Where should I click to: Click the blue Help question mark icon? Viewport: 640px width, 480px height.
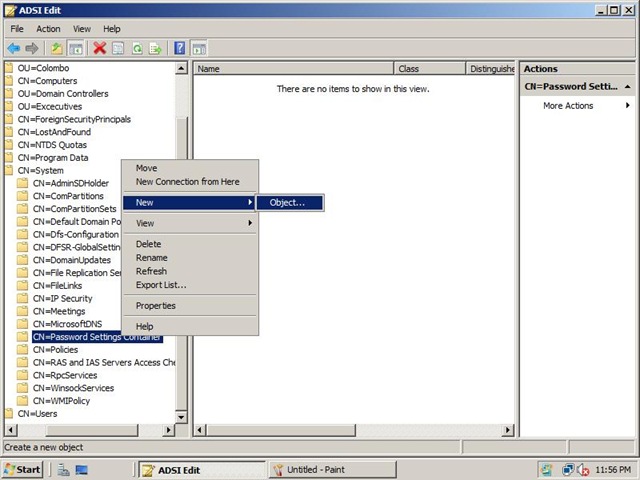pos(180,48)
